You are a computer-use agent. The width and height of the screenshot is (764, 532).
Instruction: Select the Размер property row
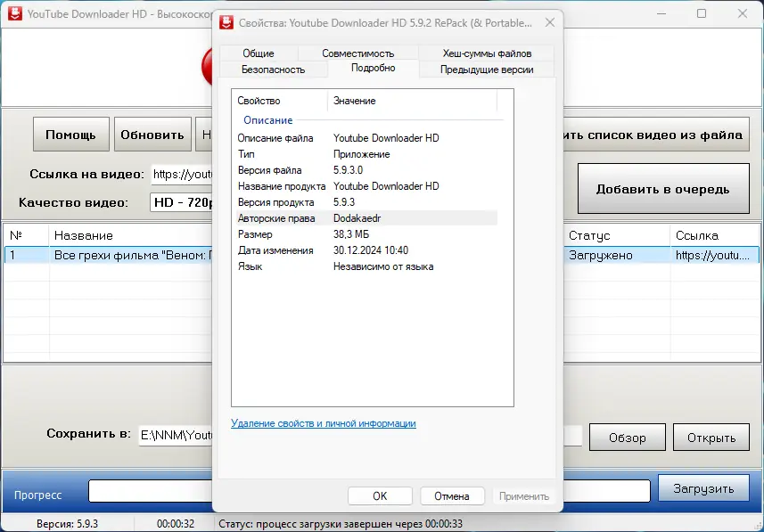click(x=367, y=234)
